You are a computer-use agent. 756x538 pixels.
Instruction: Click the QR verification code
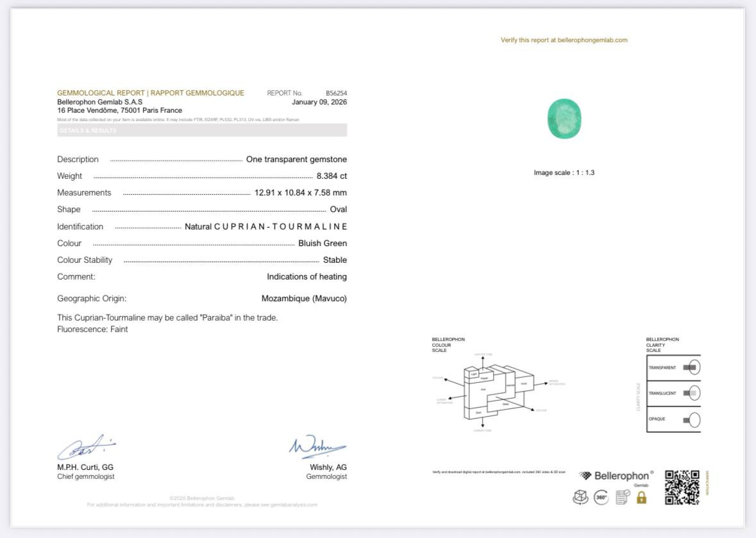(682, 487)
